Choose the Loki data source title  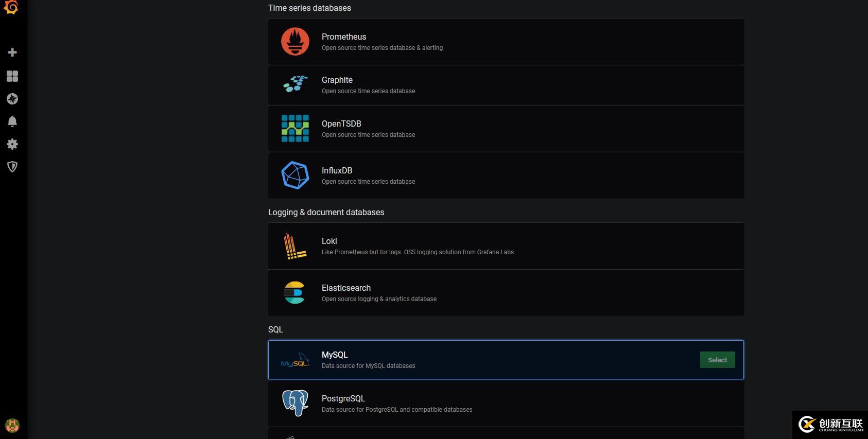click(x=329, y=241)
